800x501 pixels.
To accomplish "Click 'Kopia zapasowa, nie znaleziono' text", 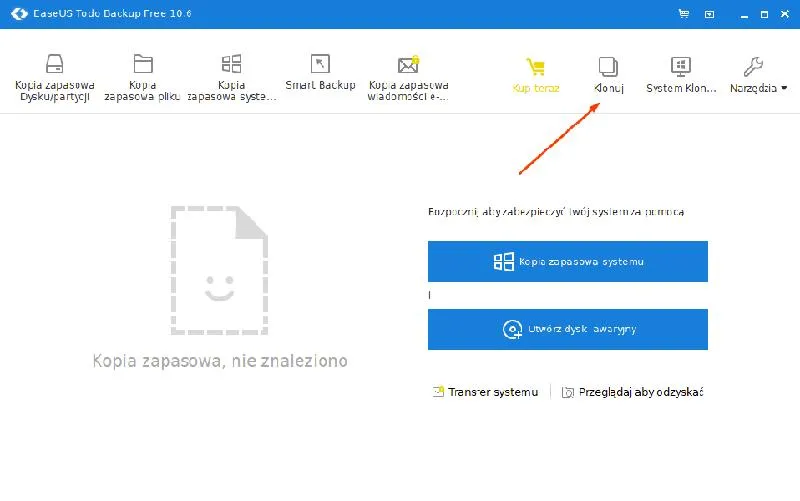I will [x=220, y=361].
